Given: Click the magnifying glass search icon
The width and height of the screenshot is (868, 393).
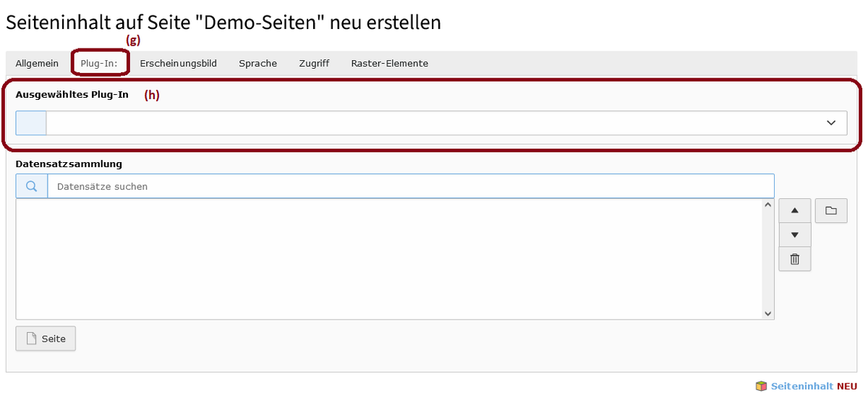Looking at the screenshot, I should coord(32,186).
